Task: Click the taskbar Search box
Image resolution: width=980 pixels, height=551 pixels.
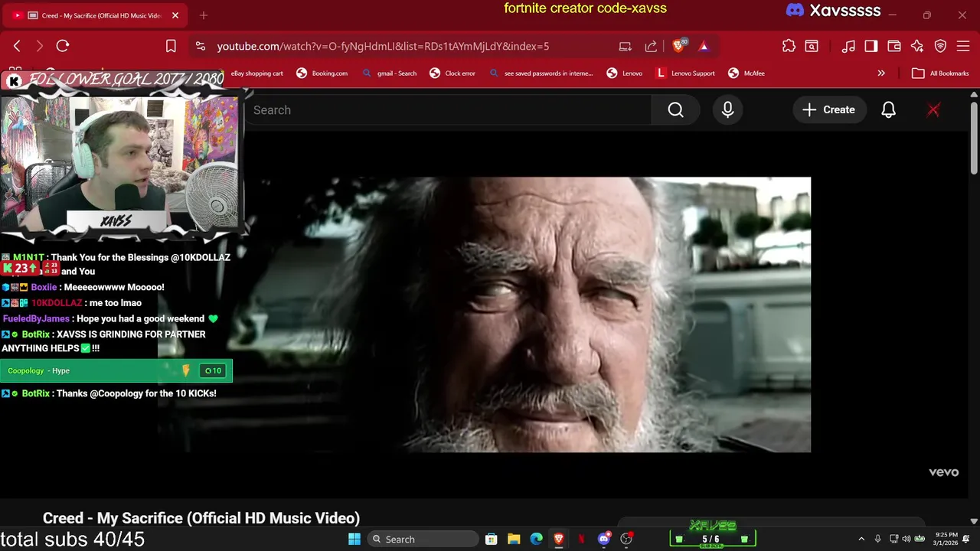Action: pyautogui.click(x=422, y=539)
